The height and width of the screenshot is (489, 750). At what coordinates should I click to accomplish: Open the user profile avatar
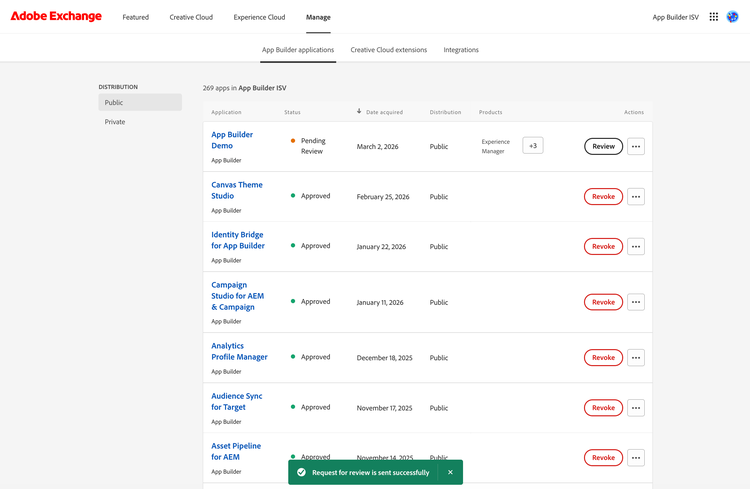732,17
